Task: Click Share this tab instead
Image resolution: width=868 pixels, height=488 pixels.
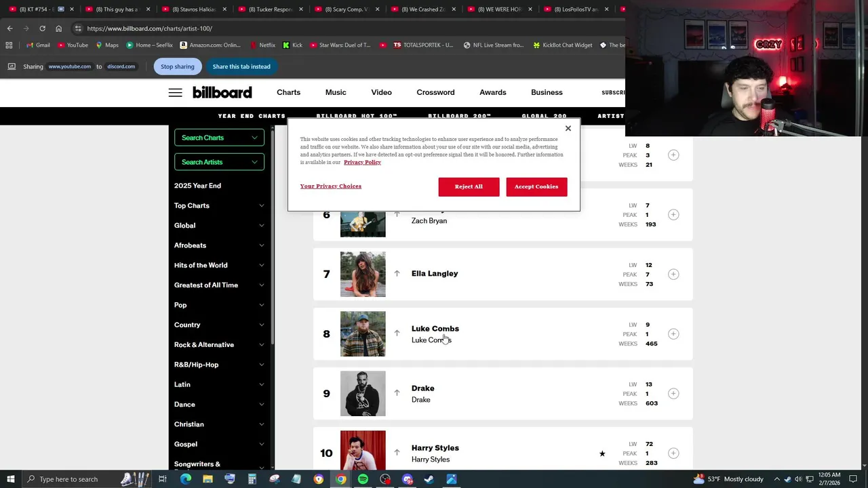Action: (241, 66)
